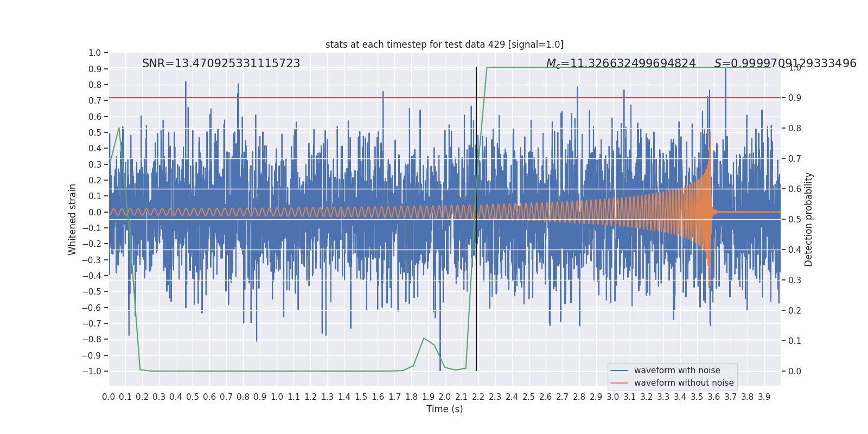Select the S=0.9999709129333496 score annotation
The height and width of the screenshot is (434, 868).
(x=785, y=63)
